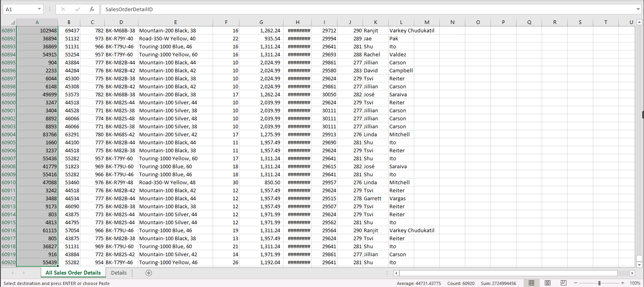Click in the formula bar text field
The image size is (644, 287).
click(x=360, y=9)
